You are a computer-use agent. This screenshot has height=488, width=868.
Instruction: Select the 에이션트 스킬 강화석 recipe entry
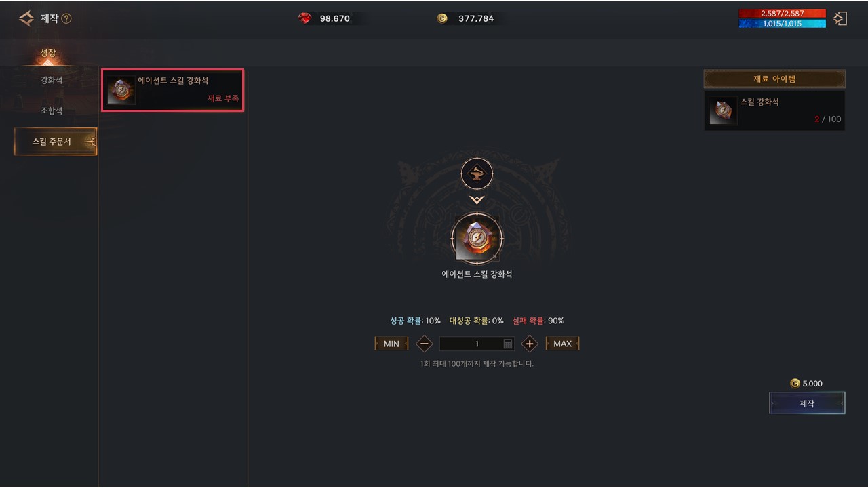click(172, 90)
